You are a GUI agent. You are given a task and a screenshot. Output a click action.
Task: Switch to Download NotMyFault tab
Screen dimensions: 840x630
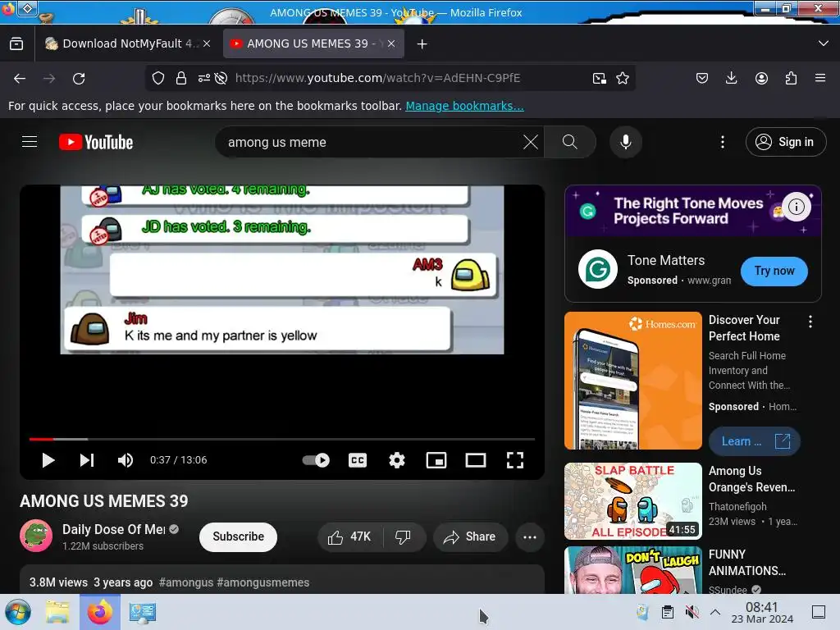pyautogui.click(x=127, y=43)
